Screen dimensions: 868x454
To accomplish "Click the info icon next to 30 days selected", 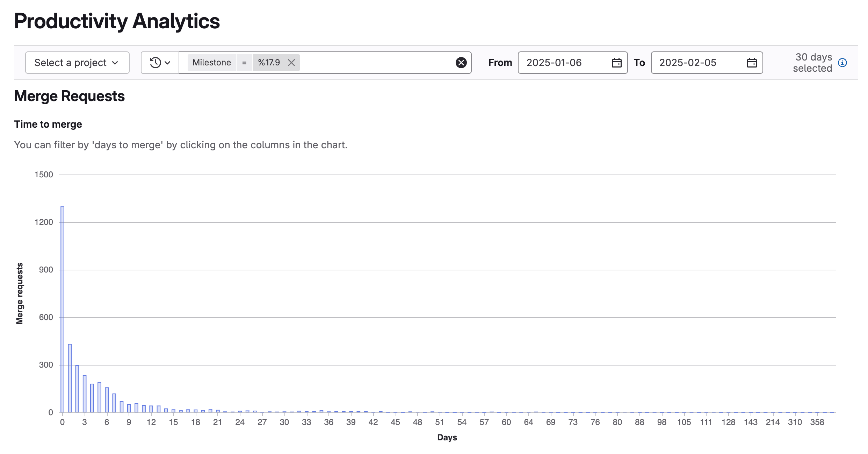I will (842, 63).
